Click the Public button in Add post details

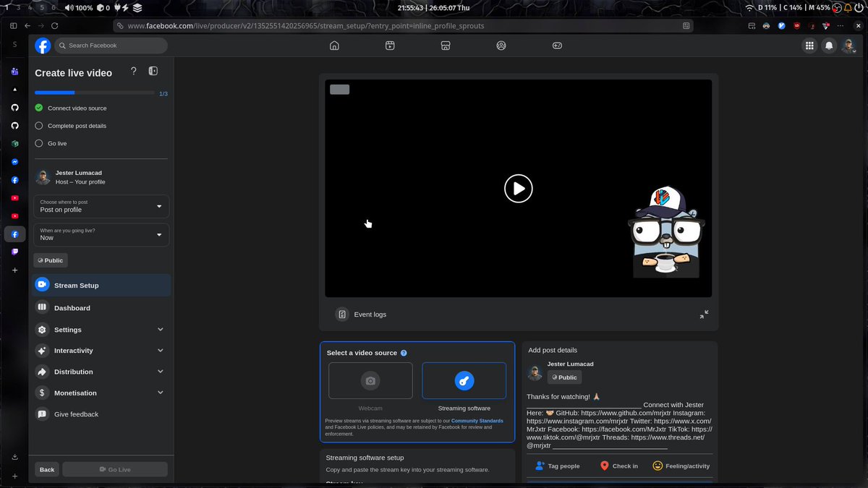click(564, 377)
